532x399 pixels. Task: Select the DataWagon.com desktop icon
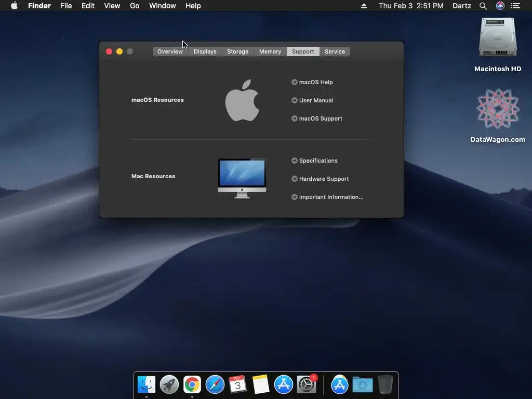click(x=498, y=109)
